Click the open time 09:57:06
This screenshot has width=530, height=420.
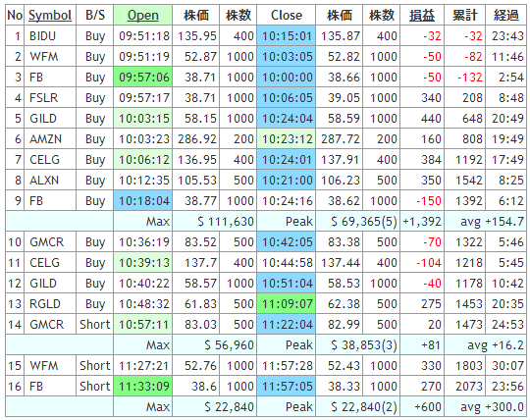pos(143,78)
